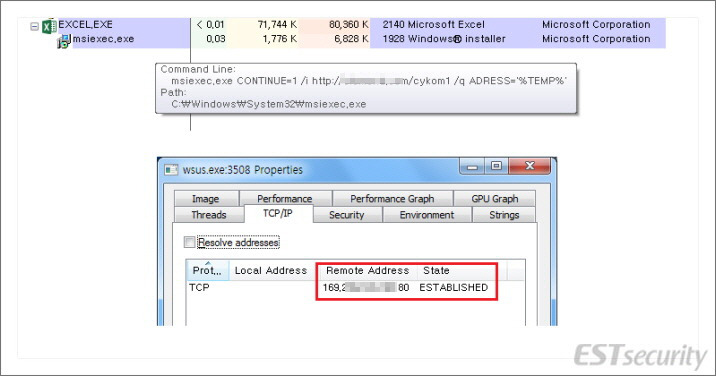The height and width of the screenshot is (376, 716).
Task: Open the Strings tab
Action: pos(504,215)
